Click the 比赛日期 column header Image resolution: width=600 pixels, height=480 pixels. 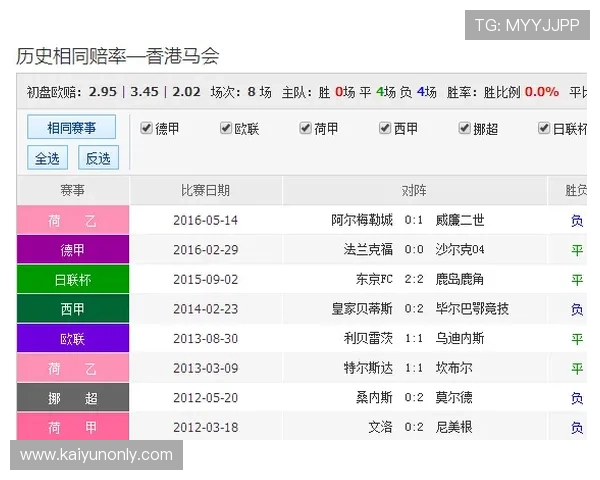point(205,190)
